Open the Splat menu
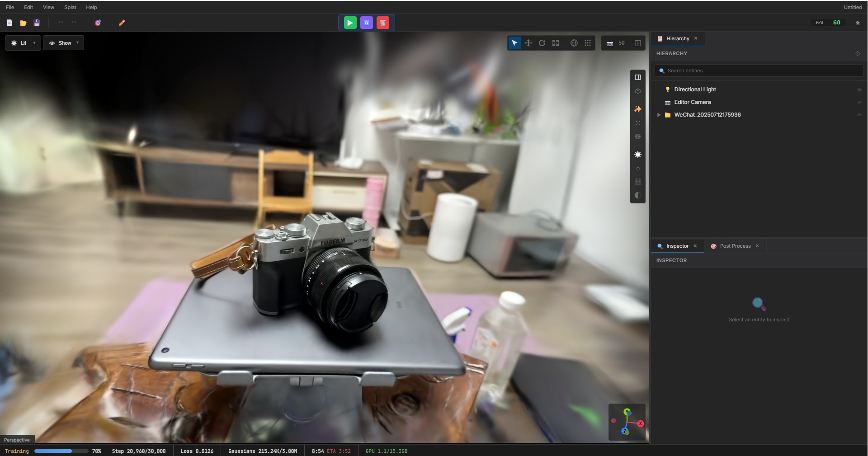 click(70, 7)
